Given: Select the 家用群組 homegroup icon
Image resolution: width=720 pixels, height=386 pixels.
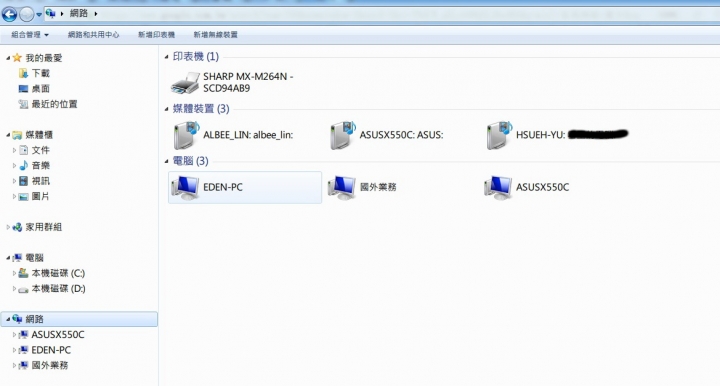Looking at the screenshot, I should pyautogui.click(x=17, y=227).
